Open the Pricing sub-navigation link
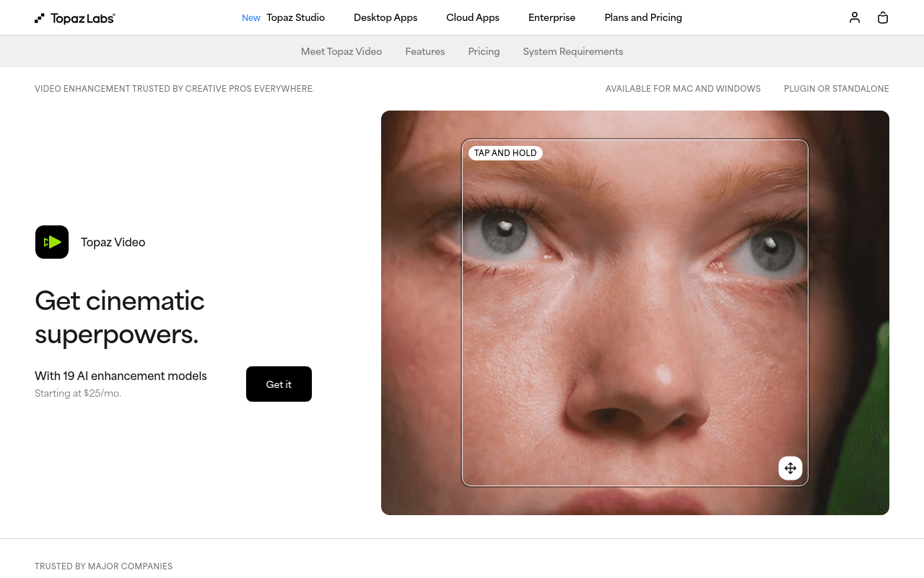The height and width of the screenshot is (578, 924). (484, 51)
